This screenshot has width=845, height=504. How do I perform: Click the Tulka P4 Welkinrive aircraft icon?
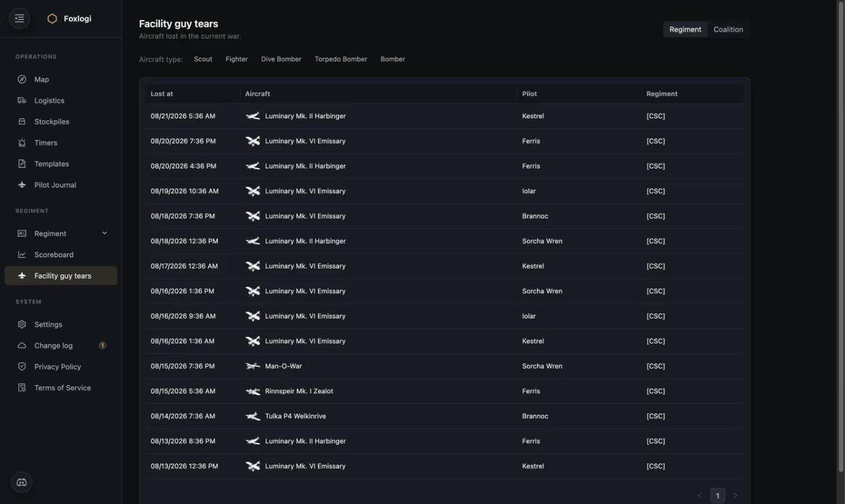click(253, 416)
